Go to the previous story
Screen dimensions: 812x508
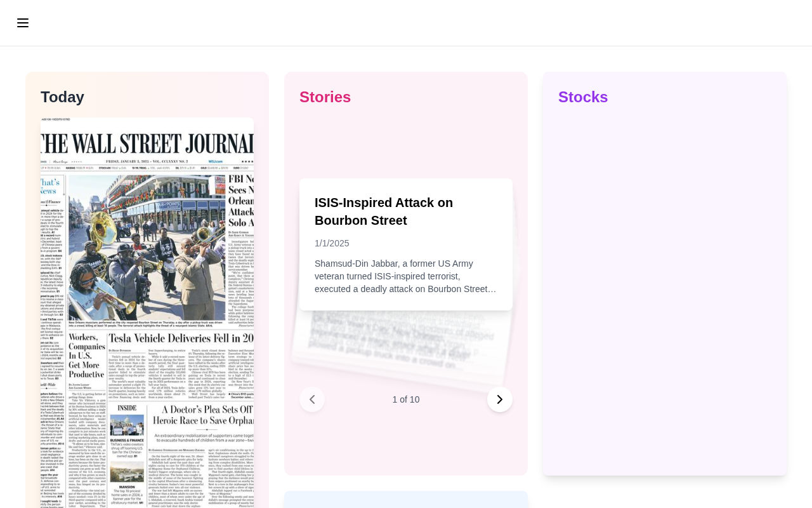pos(312,399)
